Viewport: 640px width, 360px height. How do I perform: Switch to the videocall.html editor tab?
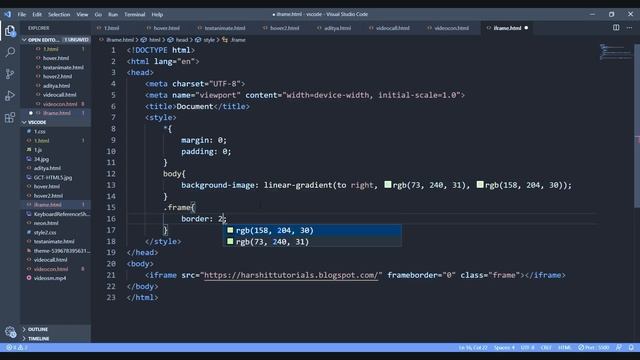click(x=393, y=28)
